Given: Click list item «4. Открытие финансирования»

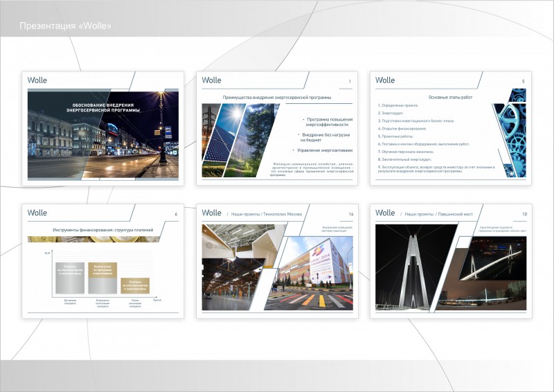Looking at the screenshot, I should tap(402, 129).
